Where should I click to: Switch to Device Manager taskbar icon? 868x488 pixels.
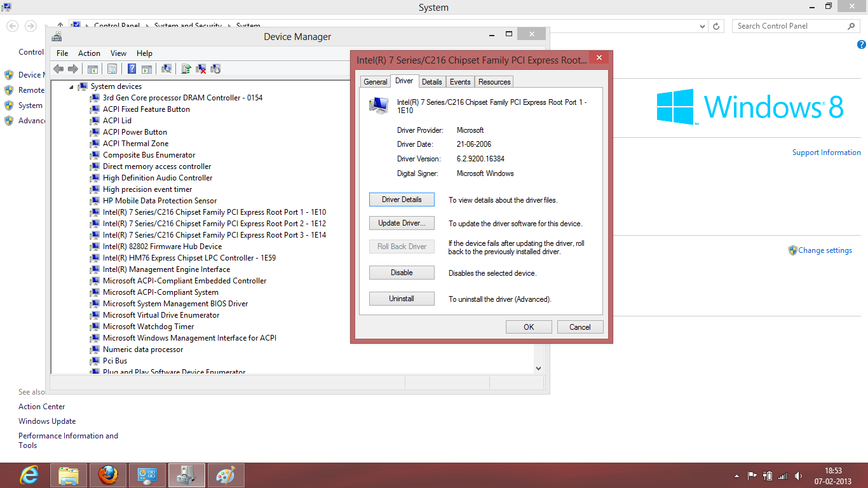tap(187, 475)
